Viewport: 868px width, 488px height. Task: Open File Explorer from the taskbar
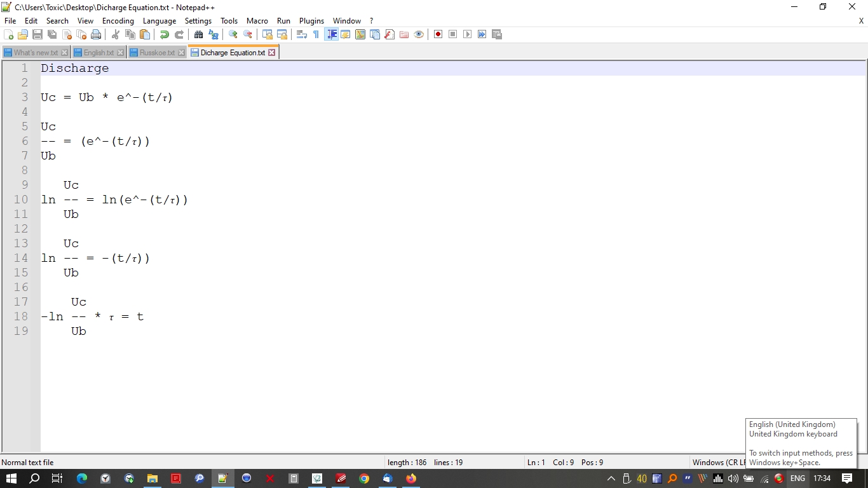click(x=153, y=478)
